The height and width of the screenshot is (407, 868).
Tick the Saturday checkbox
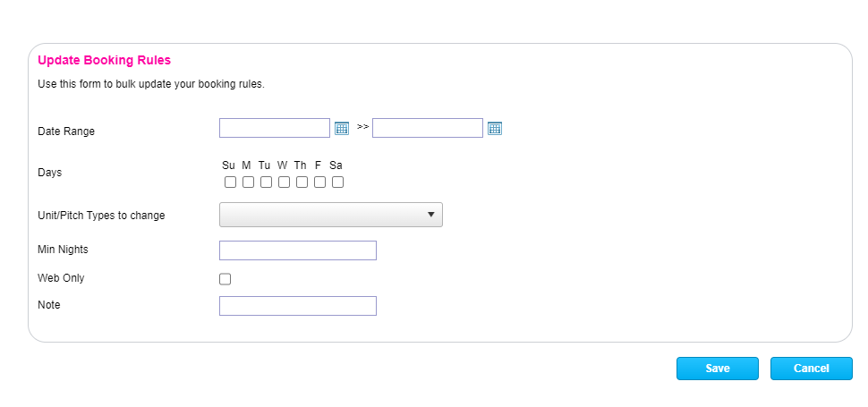tap(337, 182)
